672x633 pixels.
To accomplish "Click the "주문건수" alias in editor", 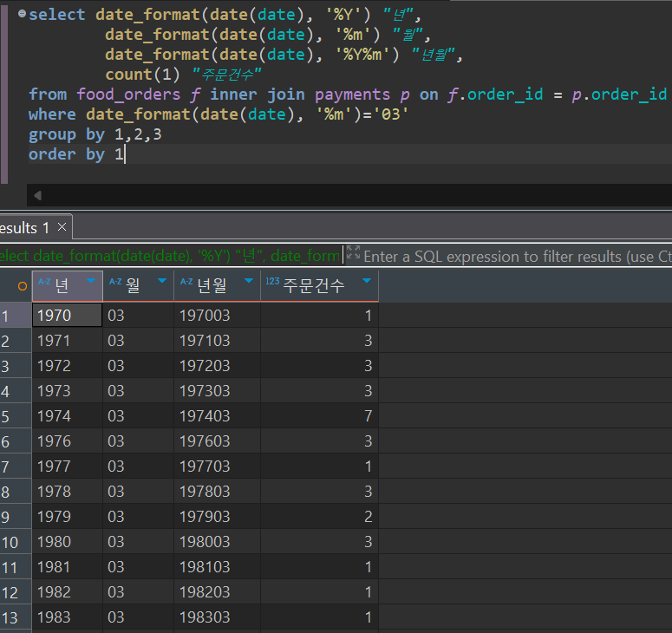I will [x=226, y=75].
